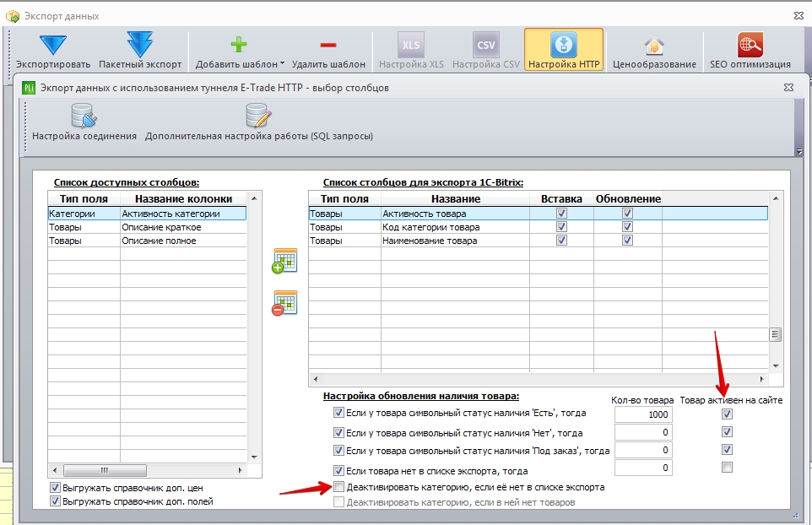
Task: Click up arrow of available columns scrollbar
Action: pyautogui.click(x=254, y=198)
